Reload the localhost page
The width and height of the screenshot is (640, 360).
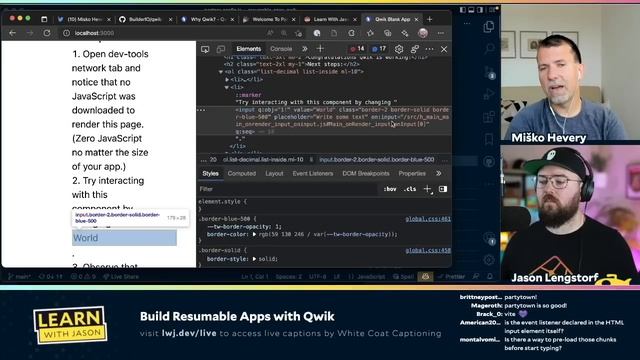(x=47, y=33)
